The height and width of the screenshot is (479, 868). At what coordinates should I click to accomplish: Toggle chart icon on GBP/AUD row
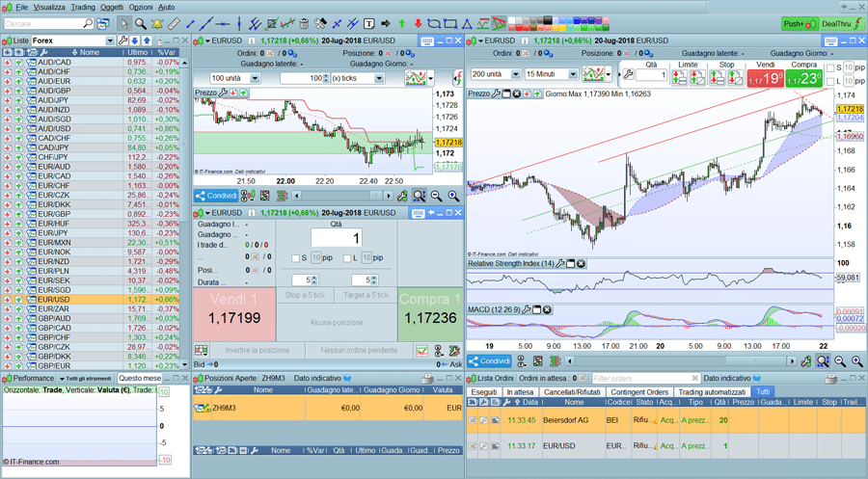31,319
